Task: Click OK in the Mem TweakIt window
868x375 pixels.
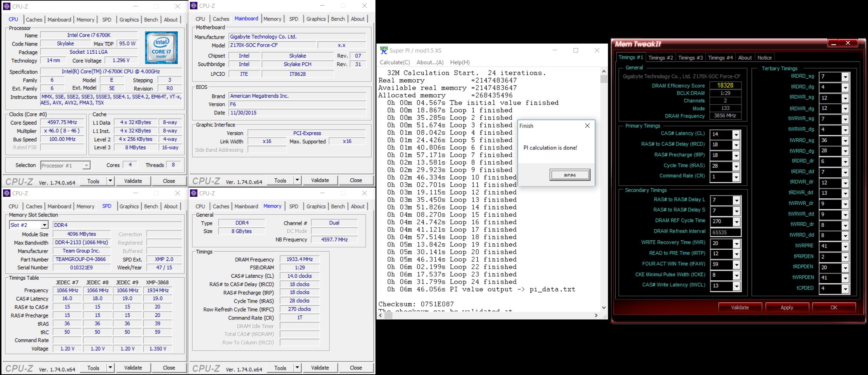Action: click(834, 308)
